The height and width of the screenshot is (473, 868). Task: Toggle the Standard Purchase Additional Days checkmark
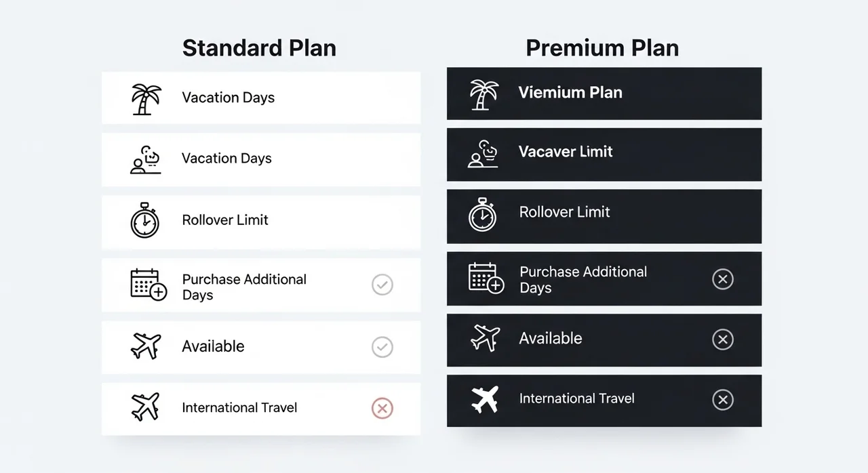[382, 285]
